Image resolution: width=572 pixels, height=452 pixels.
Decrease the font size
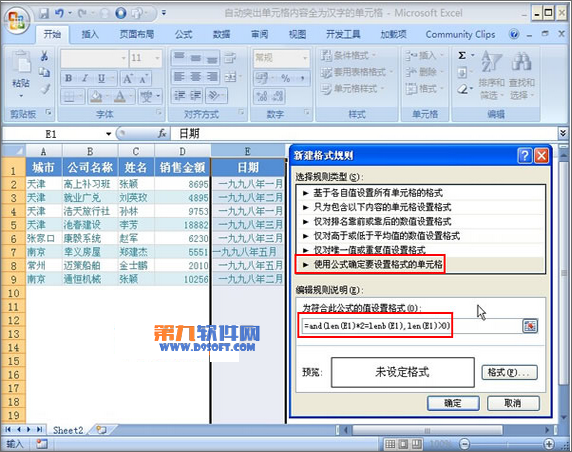(x=143, y=78)
